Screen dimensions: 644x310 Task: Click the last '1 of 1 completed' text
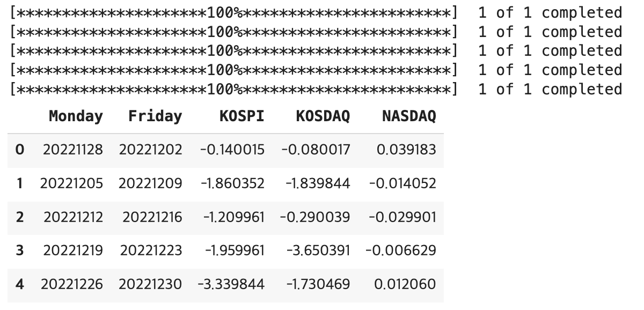(550, 89)
